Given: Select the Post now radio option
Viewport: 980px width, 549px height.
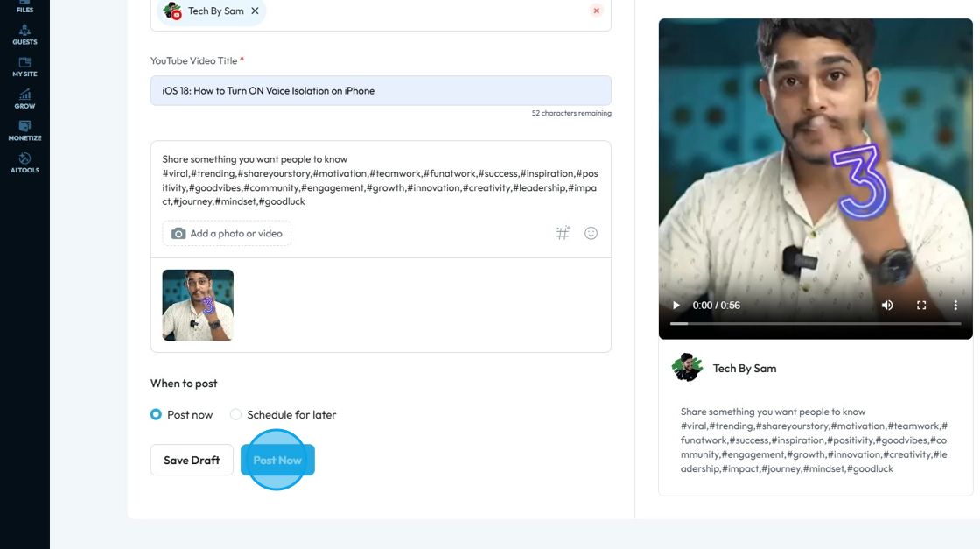Looking at the screenshot, I should coord(157,414).
